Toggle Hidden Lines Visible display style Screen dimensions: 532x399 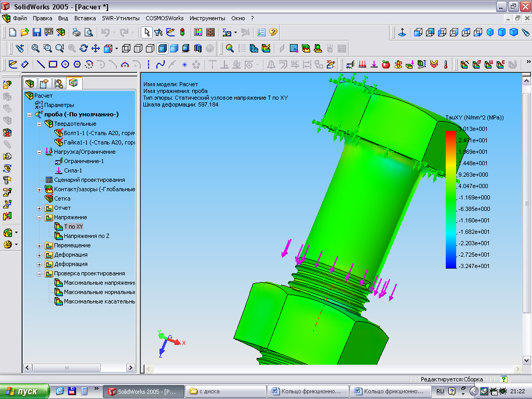pos(138,48)
